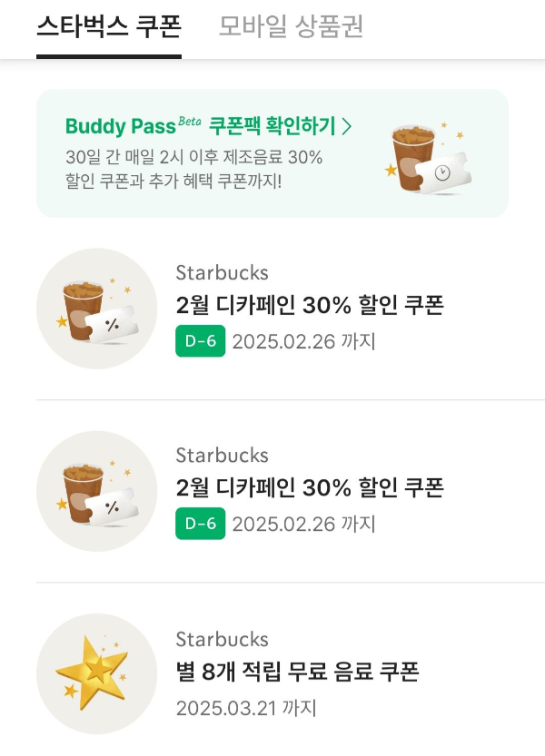Open the gold star coupon icon

[95, 672]
